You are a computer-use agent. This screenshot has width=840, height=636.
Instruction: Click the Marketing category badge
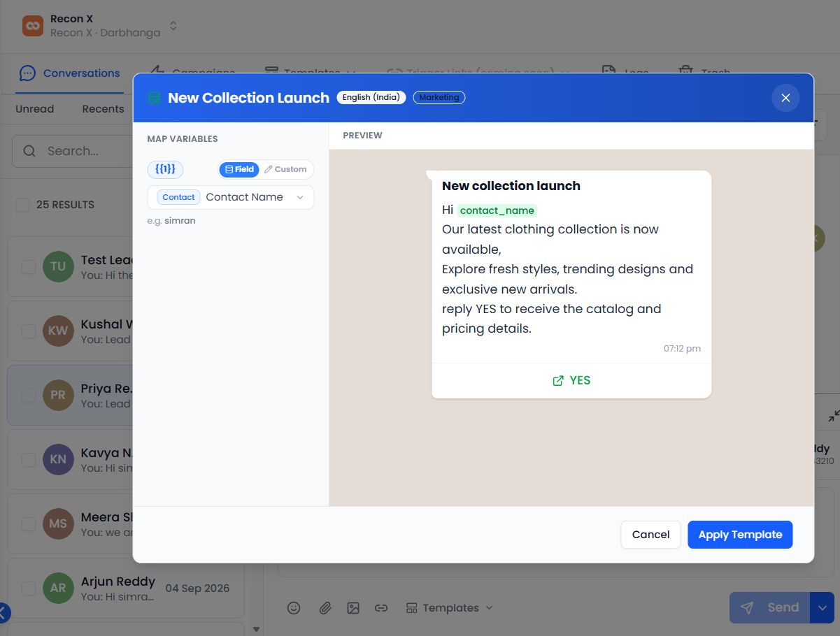tap(439, 97)
